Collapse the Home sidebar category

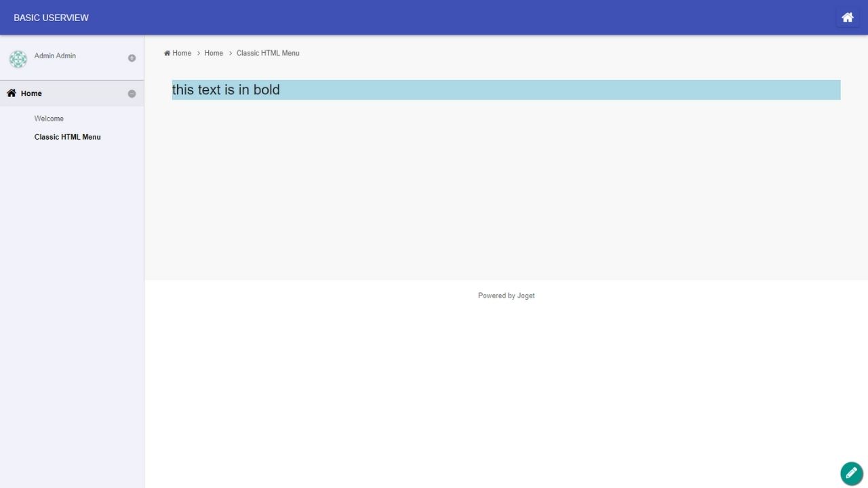point(132,94)
